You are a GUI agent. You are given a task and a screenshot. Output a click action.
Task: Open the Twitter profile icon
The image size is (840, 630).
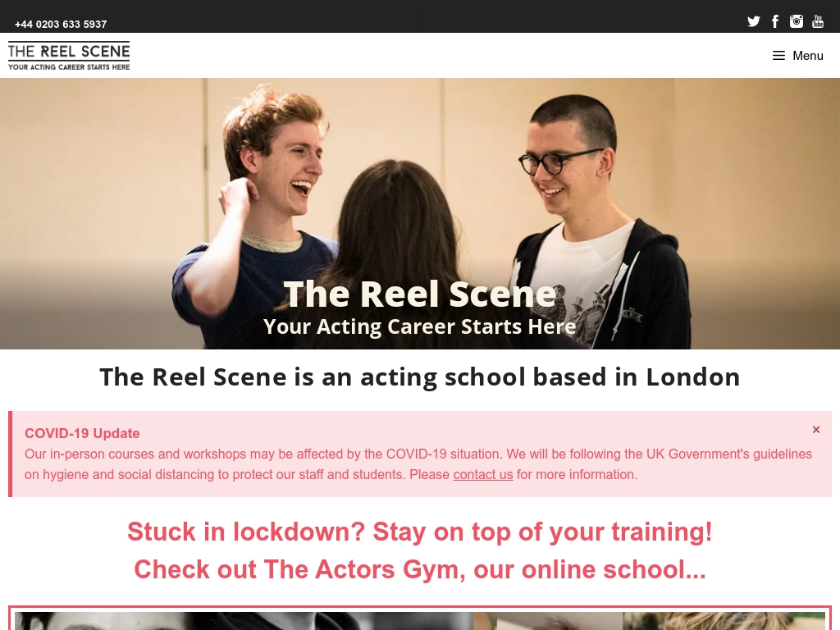tap(753, 21)
